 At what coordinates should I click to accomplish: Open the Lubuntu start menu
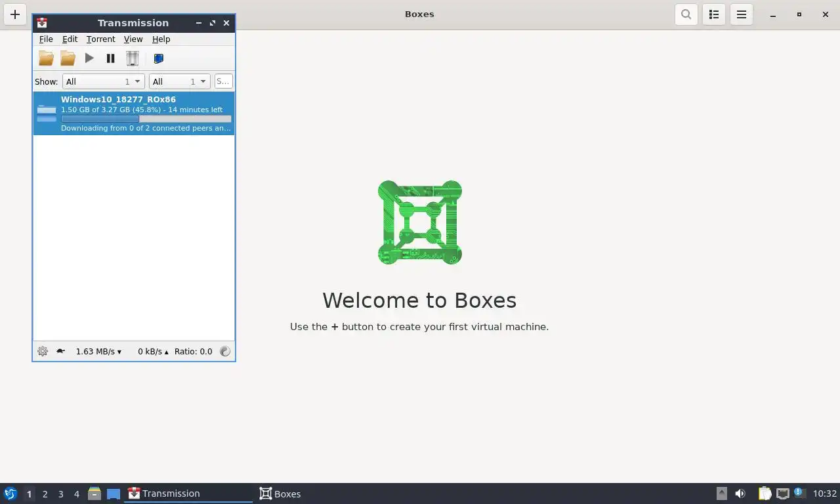click(x=10, y=493)
